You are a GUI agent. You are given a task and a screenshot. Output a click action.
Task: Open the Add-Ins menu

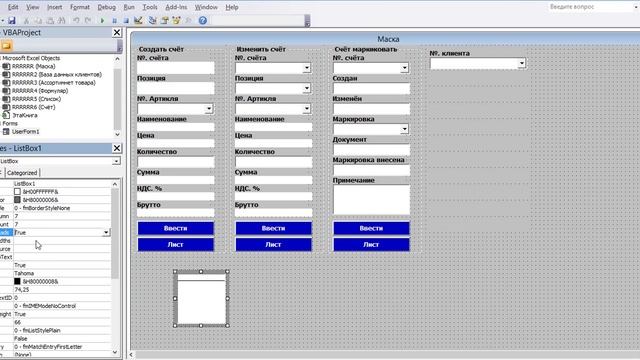click(176, 7)
